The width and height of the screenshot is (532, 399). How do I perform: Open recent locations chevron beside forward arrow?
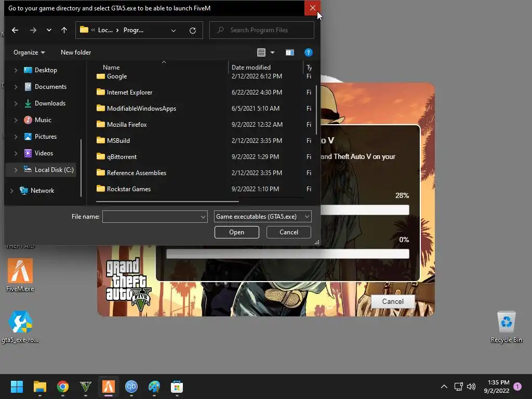coord(49,30)
